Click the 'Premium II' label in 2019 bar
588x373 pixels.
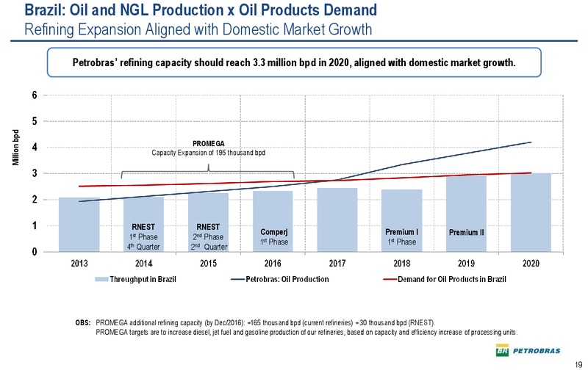467,233
